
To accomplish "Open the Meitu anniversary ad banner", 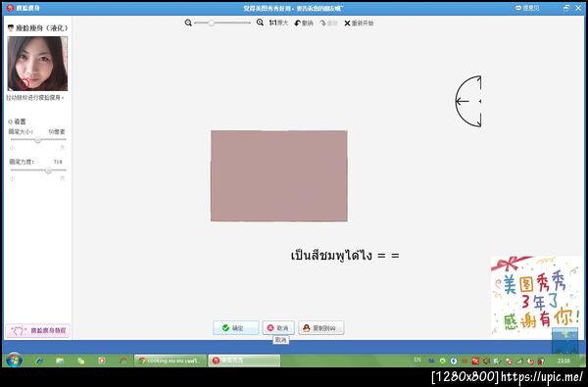I will pos(537,295).
